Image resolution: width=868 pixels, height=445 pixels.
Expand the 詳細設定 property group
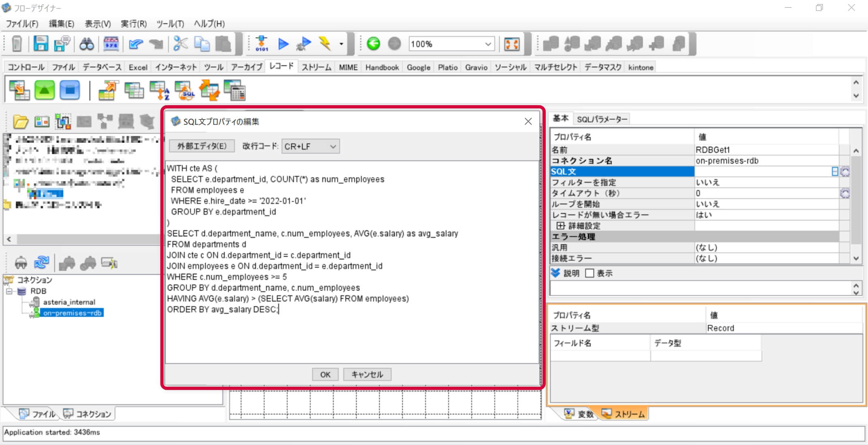point(560,226)
